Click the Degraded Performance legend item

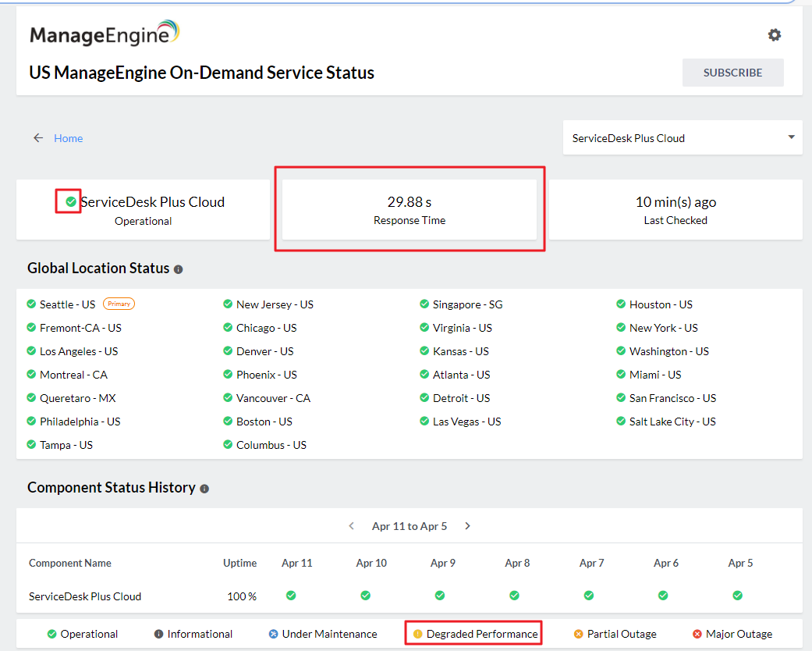point(475,634)
